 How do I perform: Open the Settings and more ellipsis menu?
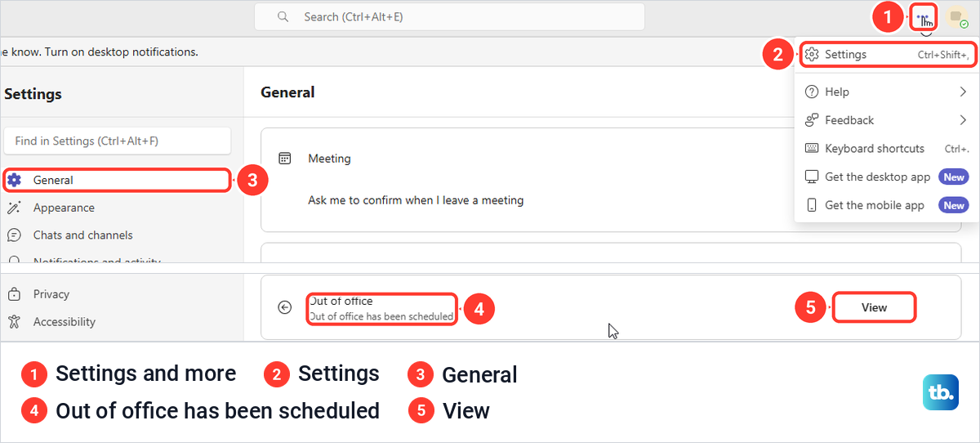click(x=923, y=16)
